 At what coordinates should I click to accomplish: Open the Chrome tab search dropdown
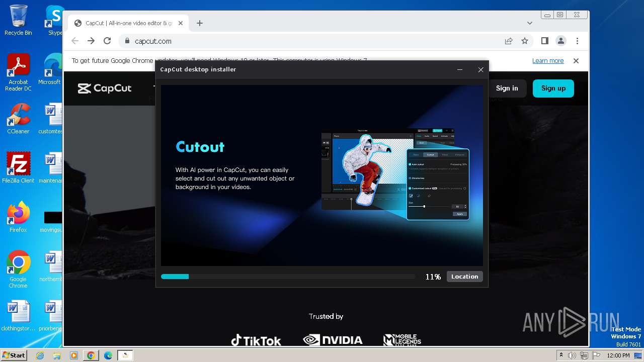(x=529, y=23)
